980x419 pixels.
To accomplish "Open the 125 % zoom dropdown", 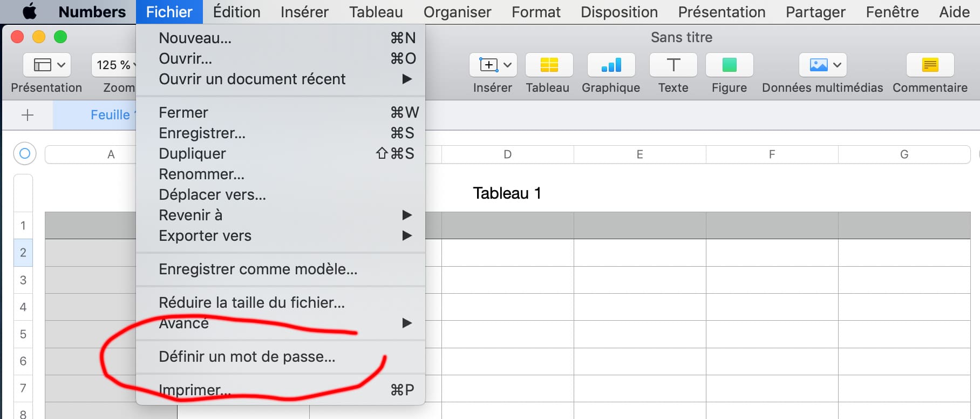I will [114, 65].
